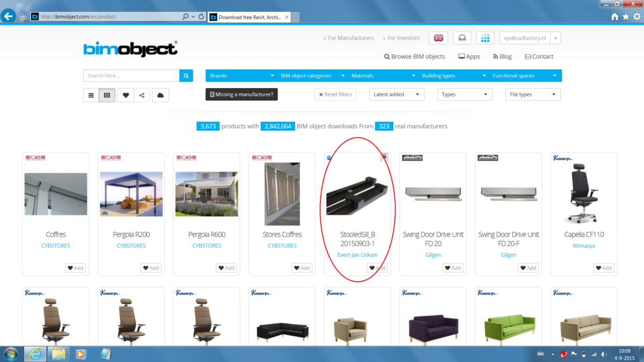Image resolution: width=644 pixels, height=362 pixels.
Task: Go to the Blog menu item
Action: tap(502, 56)
